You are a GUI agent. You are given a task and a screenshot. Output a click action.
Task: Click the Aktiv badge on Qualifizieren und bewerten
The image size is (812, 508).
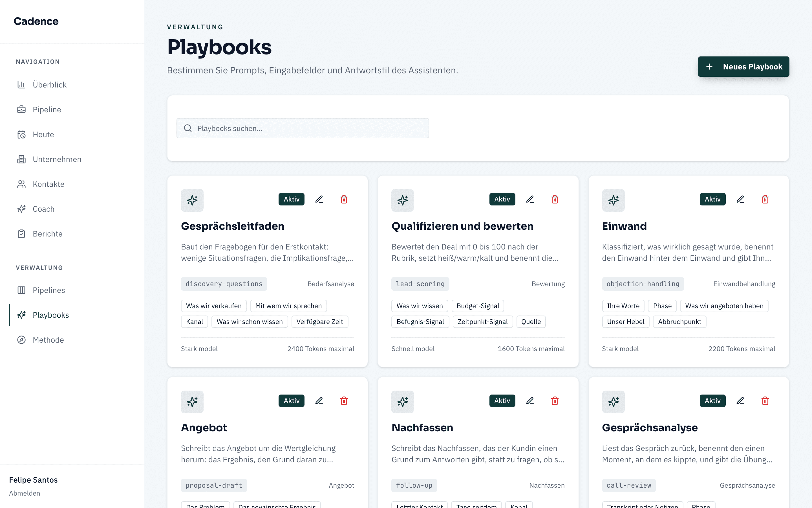tap(502, 199)
